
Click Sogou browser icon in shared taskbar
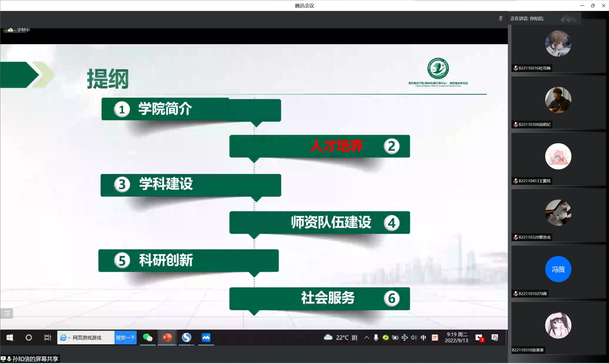point(186,338)
